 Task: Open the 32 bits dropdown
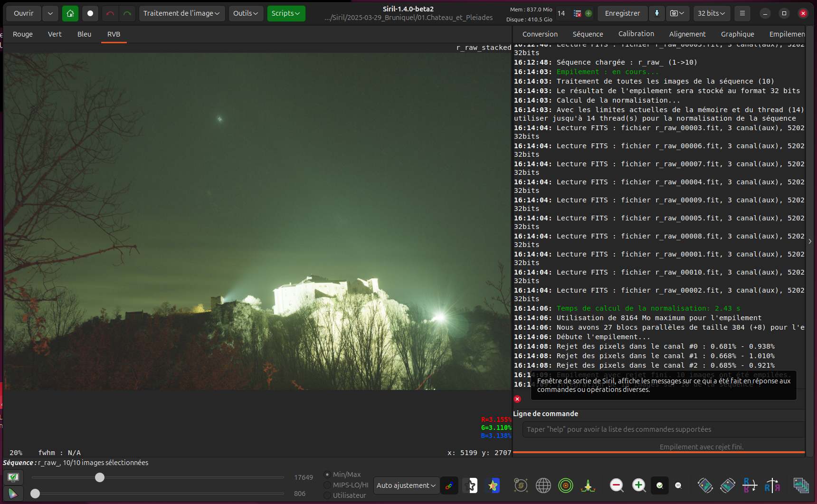[x=711, y=13]
